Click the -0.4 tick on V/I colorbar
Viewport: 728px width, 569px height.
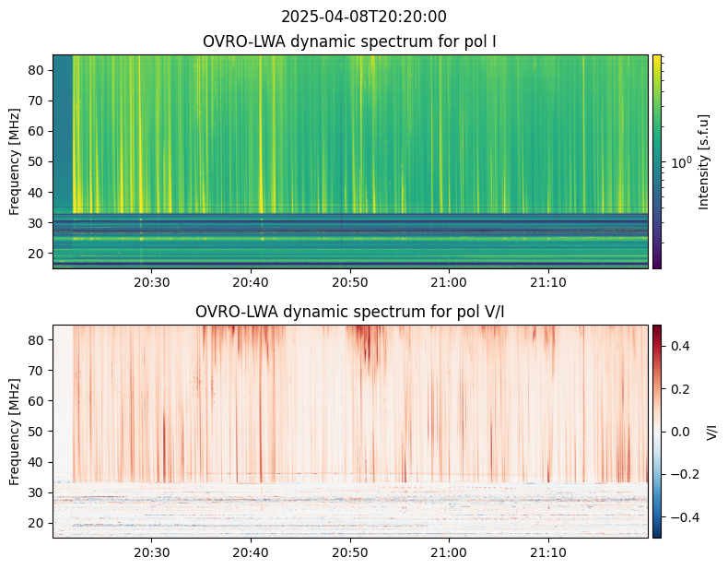(679, 516)
